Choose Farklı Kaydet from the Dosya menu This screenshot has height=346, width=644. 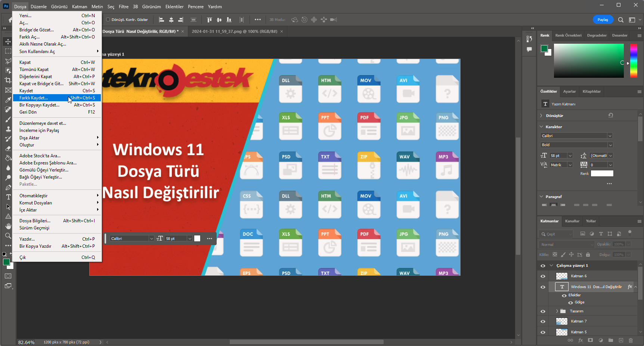click(x=34, y=98)
